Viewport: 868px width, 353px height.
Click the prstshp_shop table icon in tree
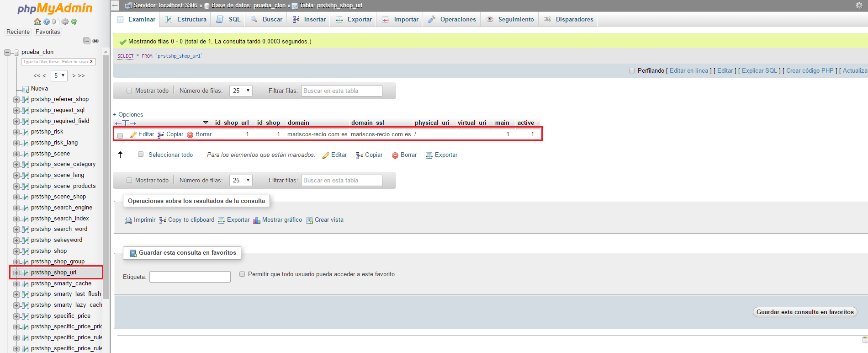coord(26,251)
